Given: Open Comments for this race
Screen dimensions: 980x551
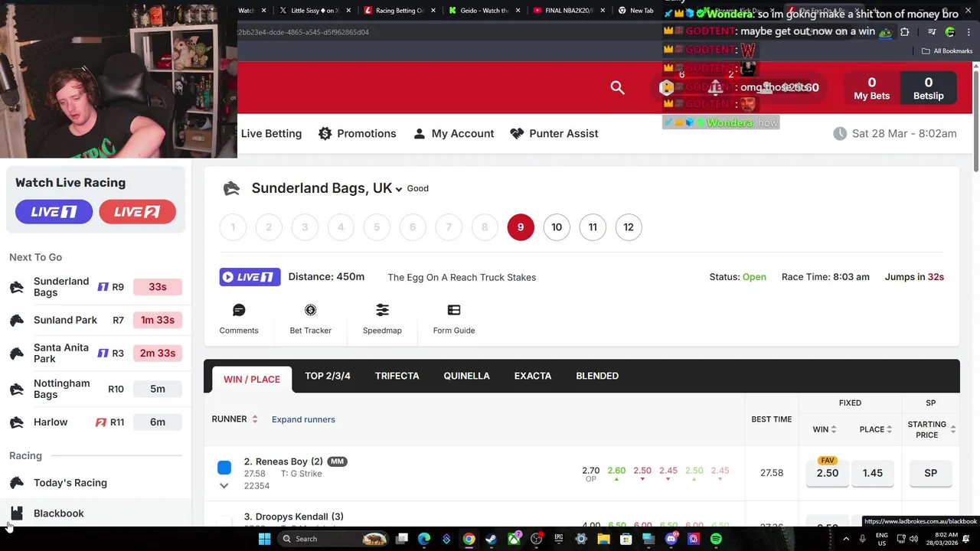Looking at the screenshot, I should pos(239,319).
